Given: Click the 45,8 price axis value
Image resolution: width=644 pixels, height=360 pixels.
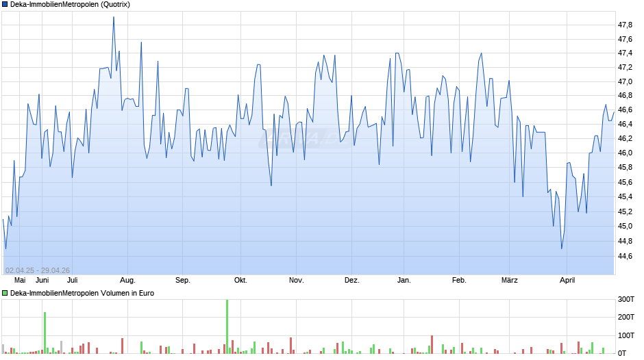Looking at the screenshot, I should (x=625, y=168).
